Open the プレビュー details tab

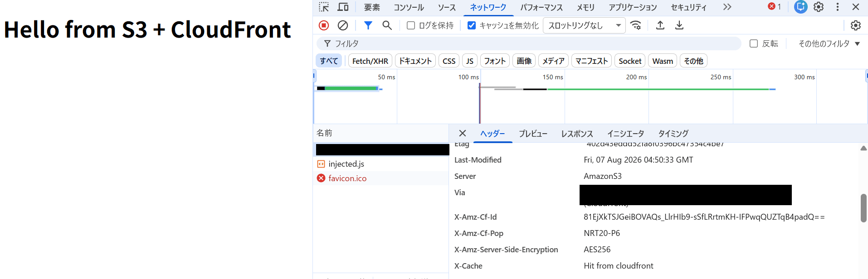tap(533, 134)
